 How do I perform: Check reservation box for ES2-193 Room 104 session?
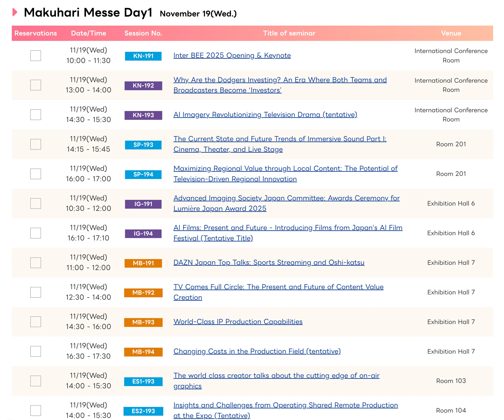35,410
